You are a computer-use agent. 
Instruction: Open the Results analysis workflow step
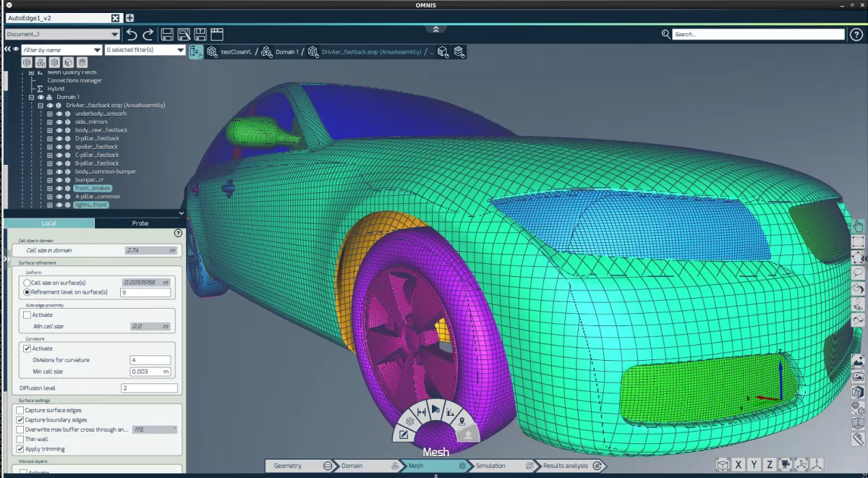tap(566, 466)
